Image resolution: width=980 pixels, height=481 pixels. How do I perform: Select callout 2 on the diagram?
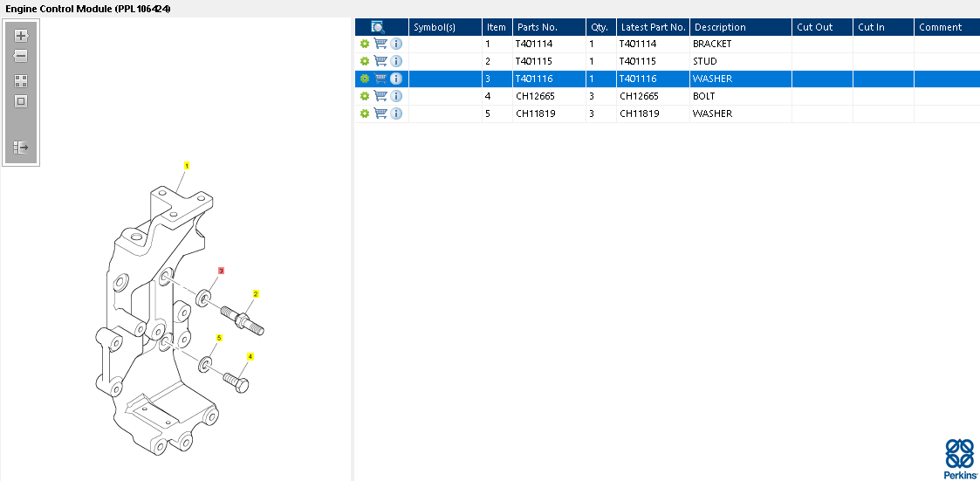pos(256,293)
